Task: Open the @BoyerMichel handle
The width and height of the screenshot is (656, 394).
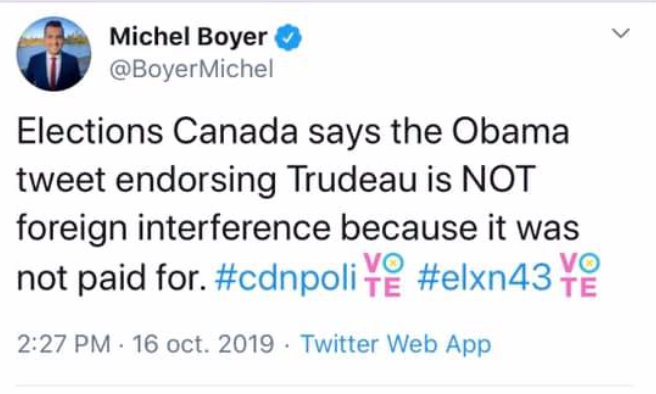Action: [191, 69]
